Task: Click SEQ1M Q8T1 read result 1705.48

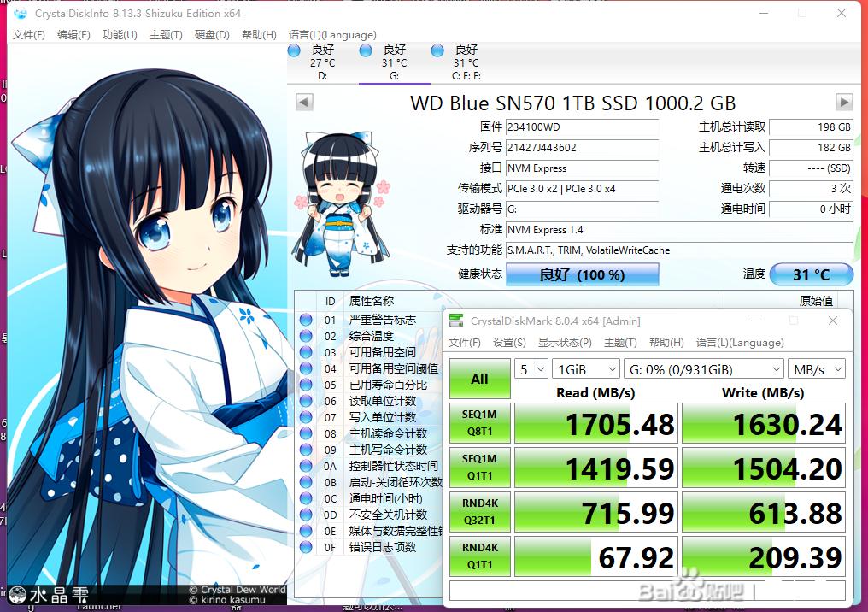Action: (x=596, y=424)
